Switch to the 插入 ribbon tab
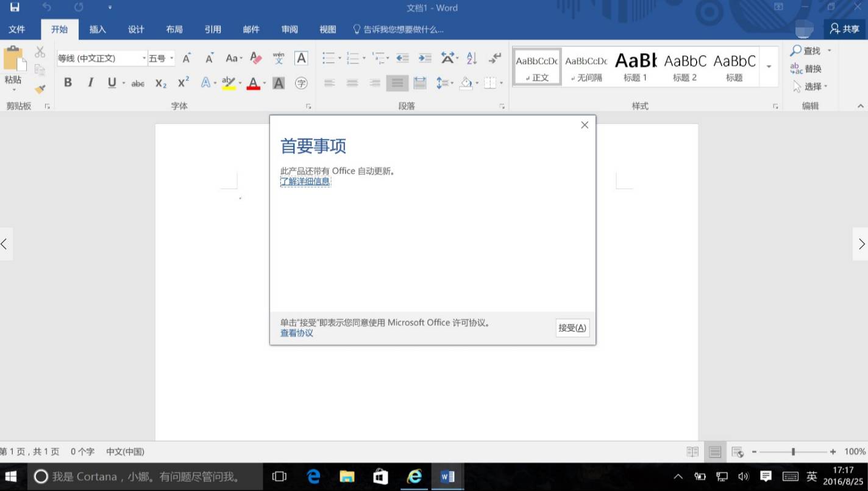This screenshot has width=868, height=491. click(x=98, y=29)
